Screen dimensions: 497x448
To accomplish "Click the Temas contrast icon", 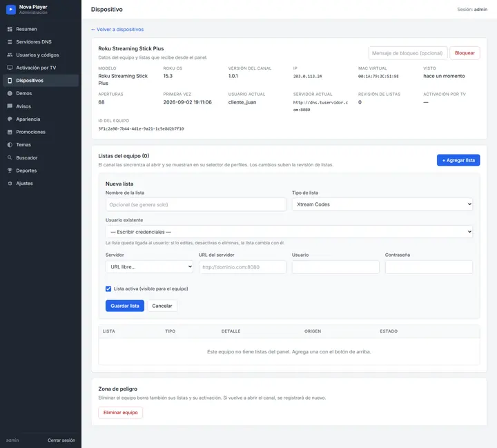I will pyautogui.click(x=10, y=144).
